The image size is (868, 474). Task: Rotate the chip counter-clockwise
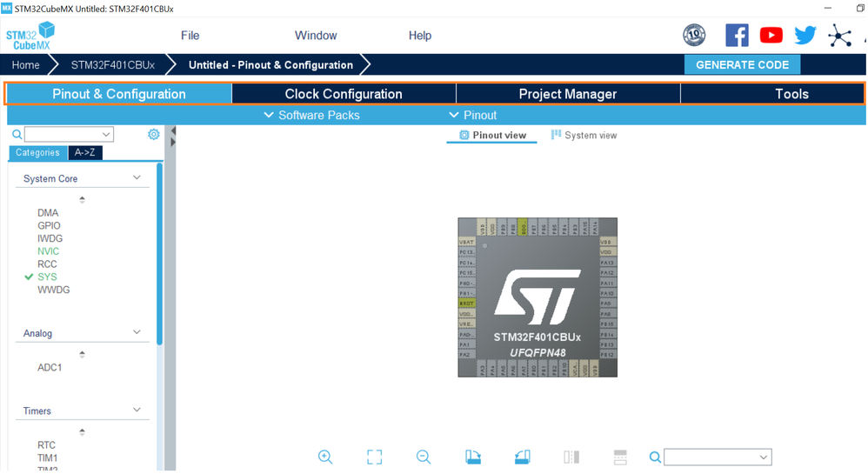(522, 457)
